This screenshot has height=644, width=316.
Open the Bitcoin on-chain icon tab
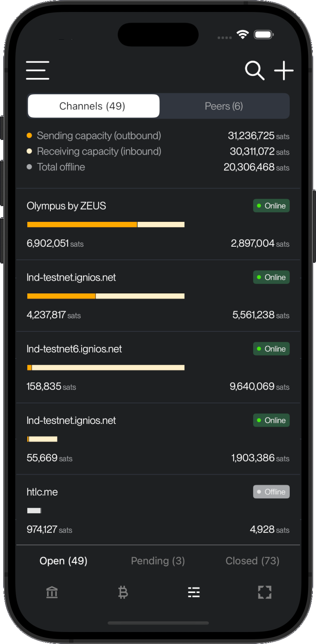(x=123, y=592)
